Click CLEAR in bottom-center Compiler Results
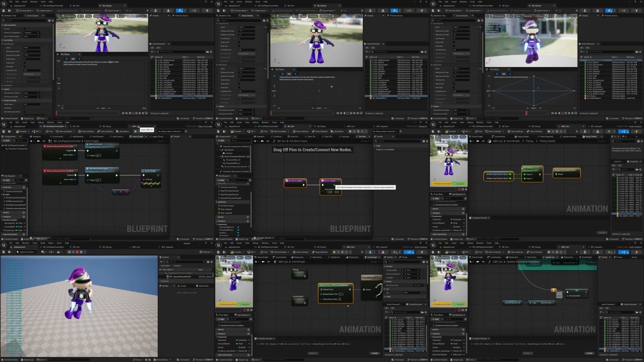The image size is (644, 362). pos(375,353)
